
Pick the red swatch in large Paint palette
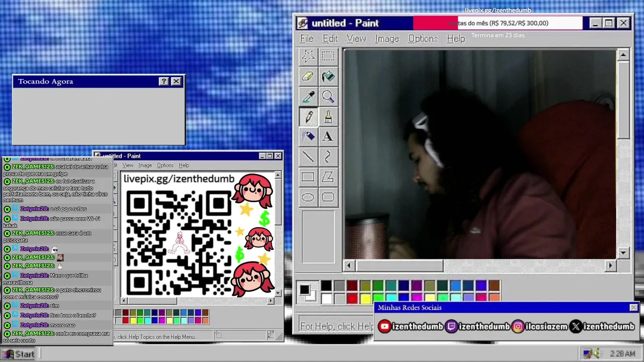(x=352, y=299)
